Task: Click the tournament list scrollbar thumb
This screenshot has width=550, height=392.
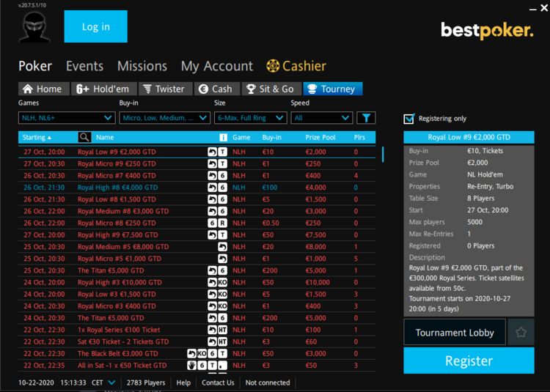Action: (383, 155)
